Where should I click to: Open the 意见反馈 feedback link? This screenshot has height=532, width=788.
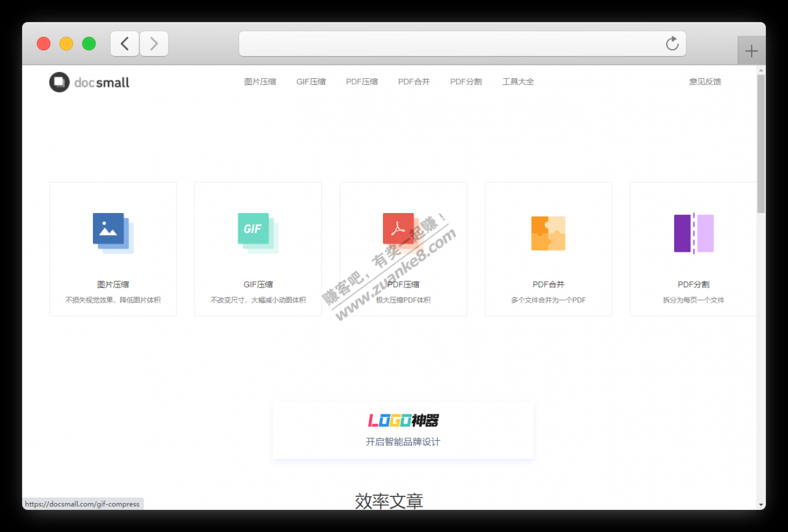(x=706, y=82)
